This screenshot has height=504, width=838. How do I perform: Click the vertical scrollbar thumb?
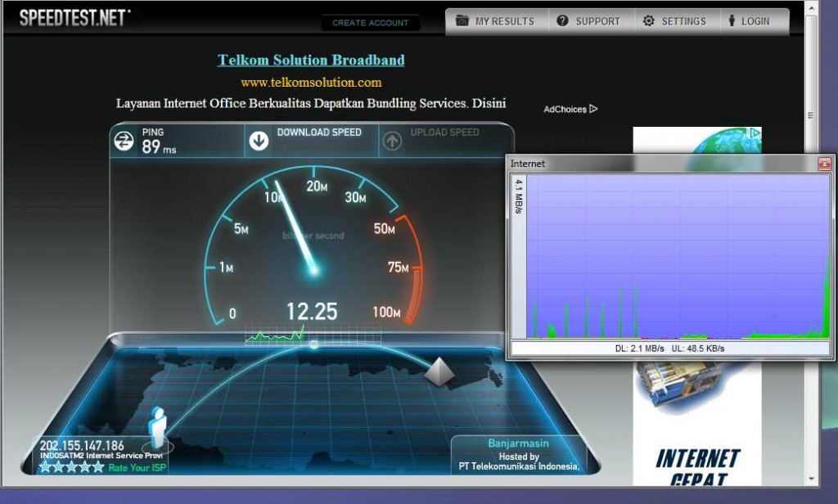click(811, 115)
